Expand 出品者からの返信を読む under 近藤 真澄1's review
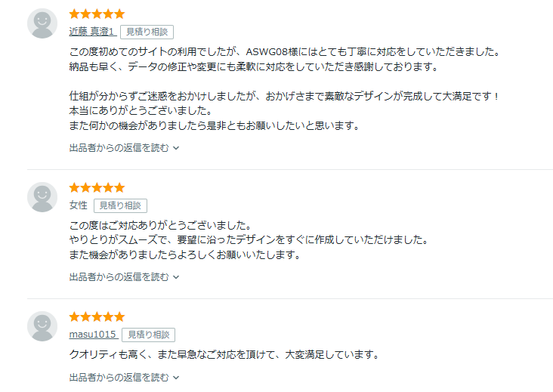 click(x=124, y=148)
